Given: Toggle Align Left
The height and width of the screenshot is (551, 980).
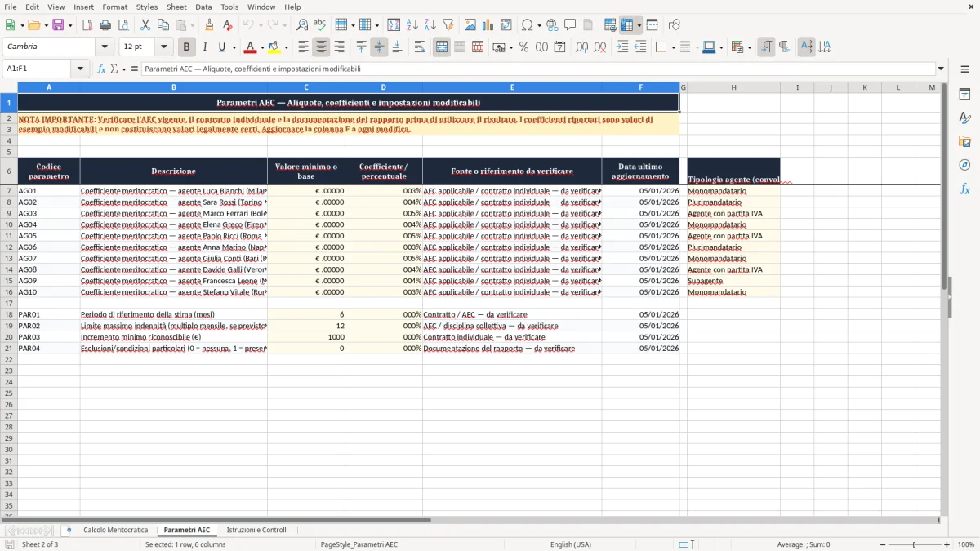Looking at the screenshot, I should [x=303, y=47].
